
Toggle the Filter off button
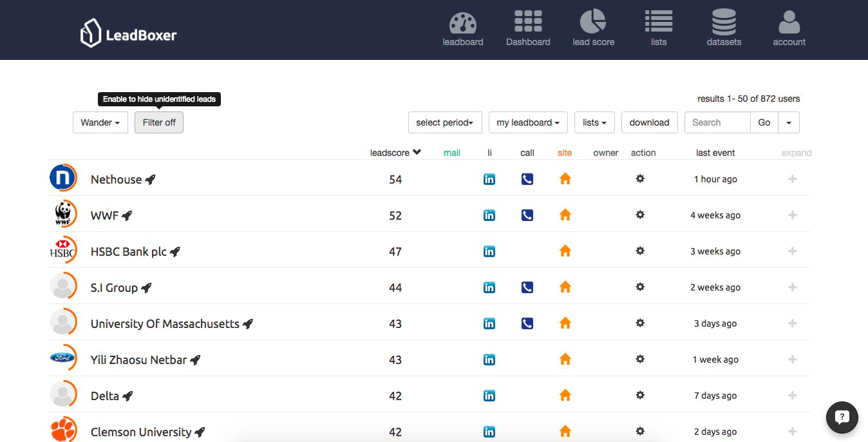point(159,122)
